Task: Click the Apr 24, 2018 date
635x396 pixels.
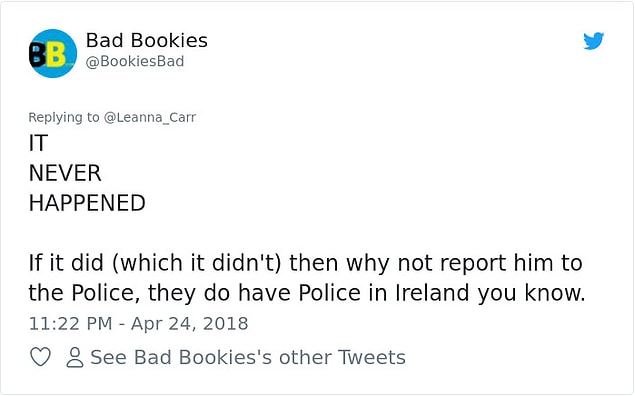Action: pos(190,324)
